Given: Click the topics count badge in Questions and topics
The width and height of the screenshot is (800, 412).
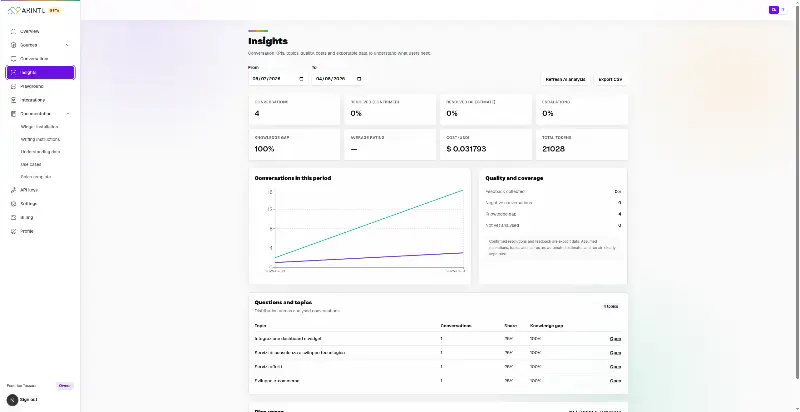Looking at the screenshot, I should tap(611, 306).
